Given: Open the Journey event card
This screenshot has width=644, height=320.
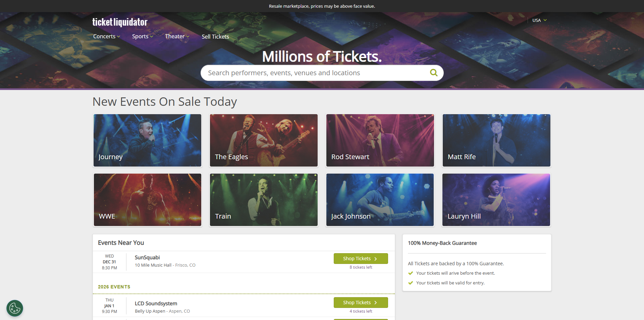Looking at the screenshot, I should point(148,140).
